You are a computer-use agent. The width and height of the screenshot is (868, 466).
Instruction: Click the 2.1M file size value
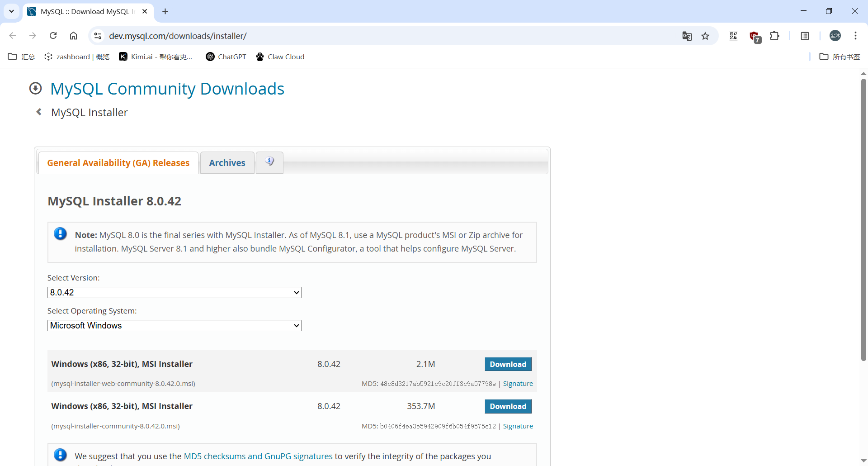click(x=425, y=364)
